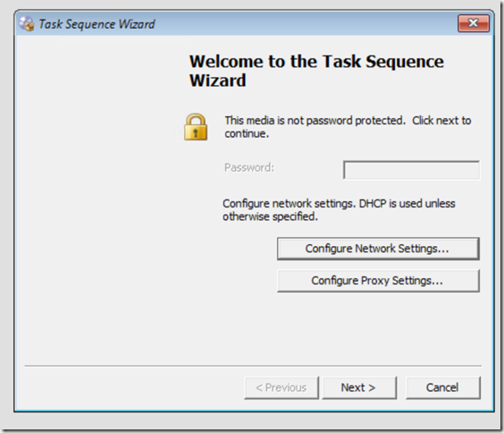Go forward with the Next button
Image resolution: width=504 pixels, height=433 pixels.
click(359, 388)
